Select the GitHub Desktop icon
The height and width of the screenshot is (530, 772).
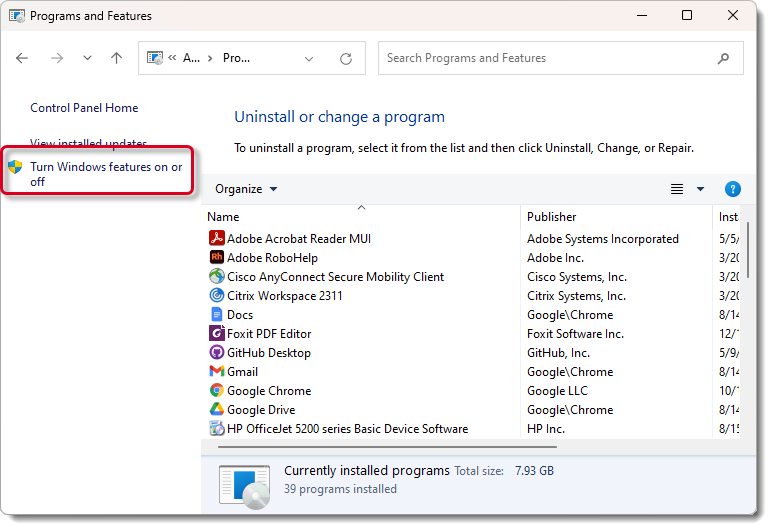pyautogui.click(x=216, y=353)
